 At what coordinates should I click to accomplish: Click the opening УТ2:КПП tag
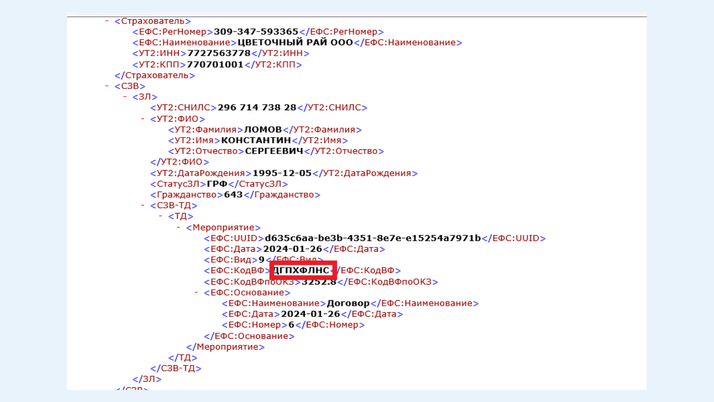(x=159, y=65)
